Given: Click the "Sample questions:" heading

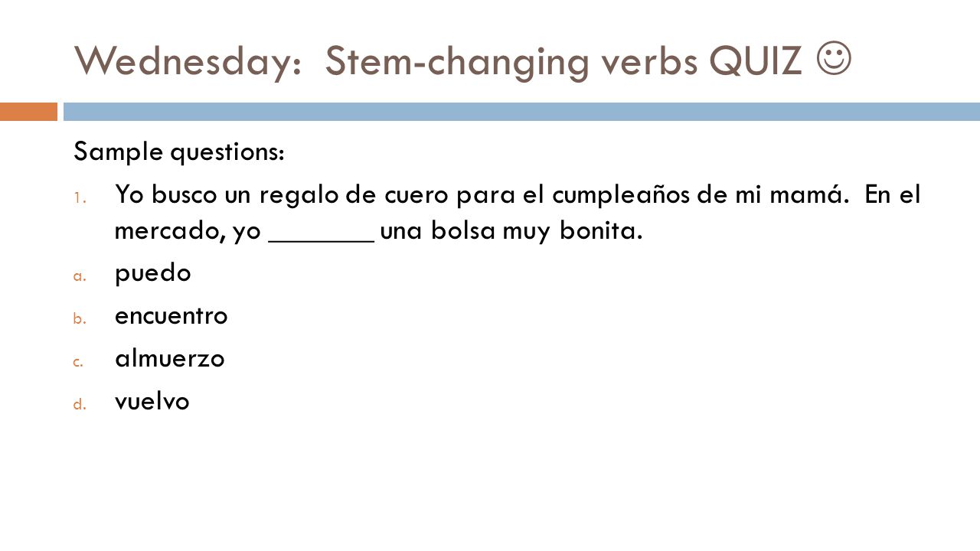Looking at the screenshot, I should pos(180,153).
